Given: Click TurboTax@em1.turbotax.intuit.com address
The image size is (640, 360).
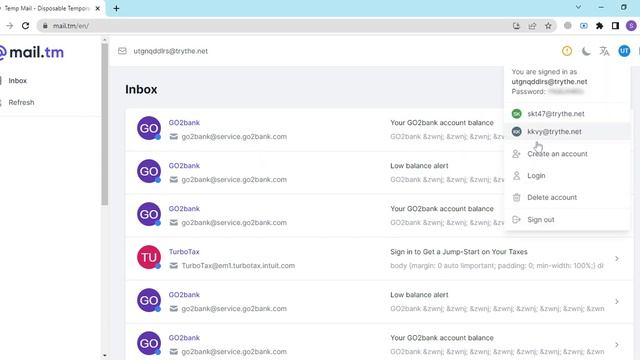Looking at the screenshot, I should [238, 266].
